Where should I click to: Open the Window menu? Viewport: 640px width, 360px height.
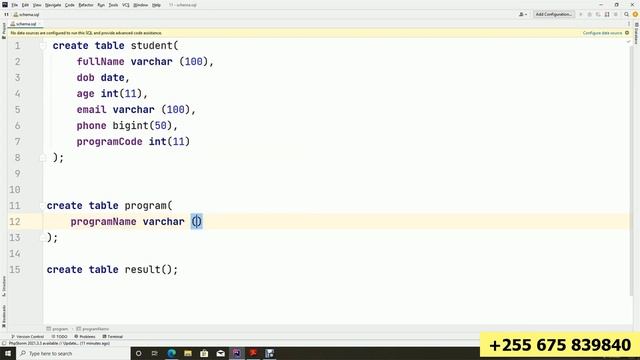pyautogui.click(x=140, y=5)
